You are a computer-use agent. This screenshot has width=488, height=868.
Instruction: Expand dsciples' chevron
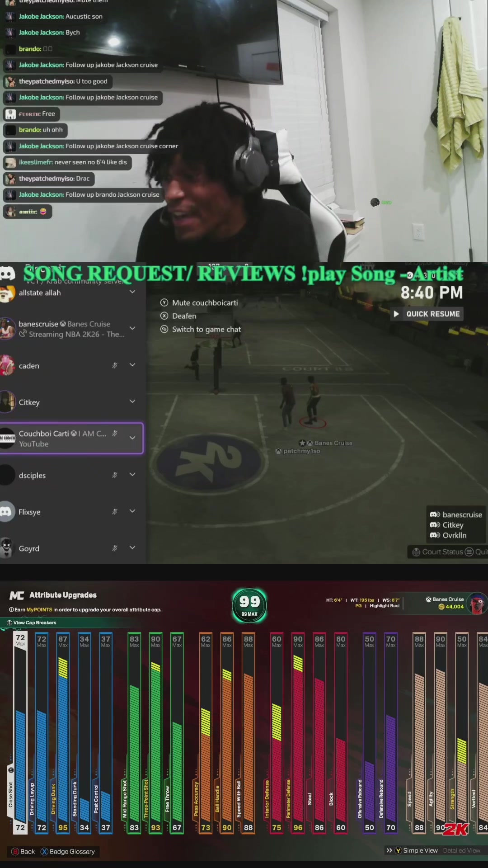pos(132,474)
